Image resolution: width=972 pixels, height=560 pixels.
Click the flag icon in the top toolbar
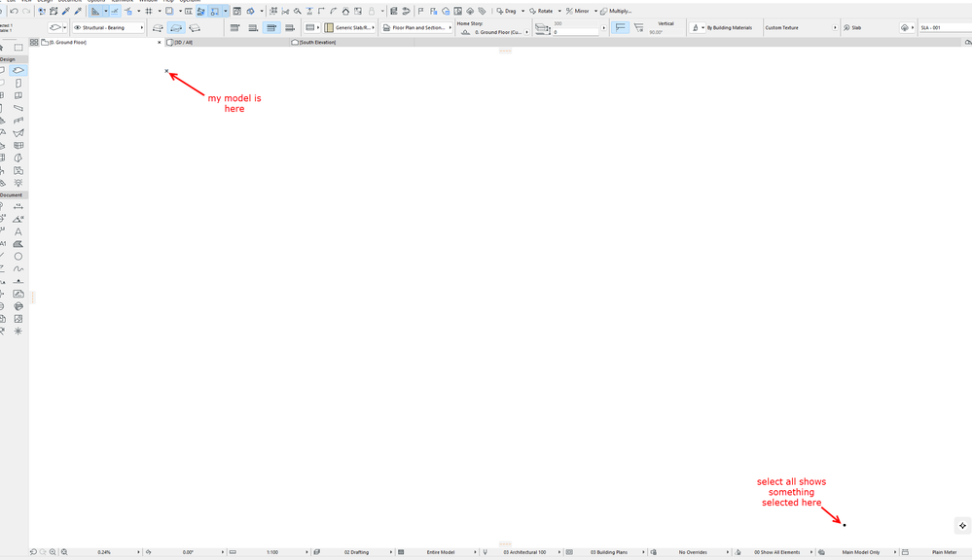click(421, 11)
